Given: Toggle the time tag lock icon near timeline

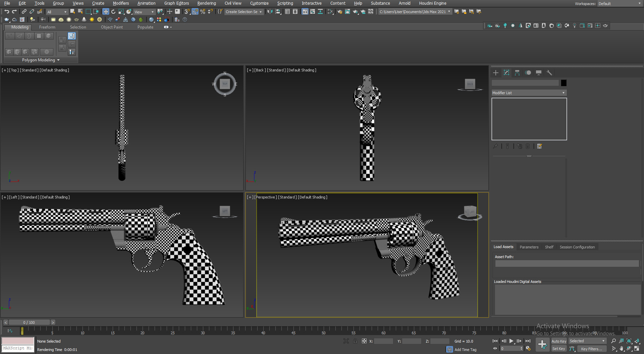Looking at the screenshot, I should coord(355,341).
